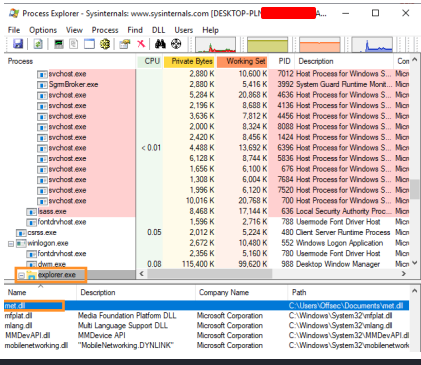Screen dimensions: 421x365
Task: Open the yellow commit history graph
Action: tap(268, 44)
